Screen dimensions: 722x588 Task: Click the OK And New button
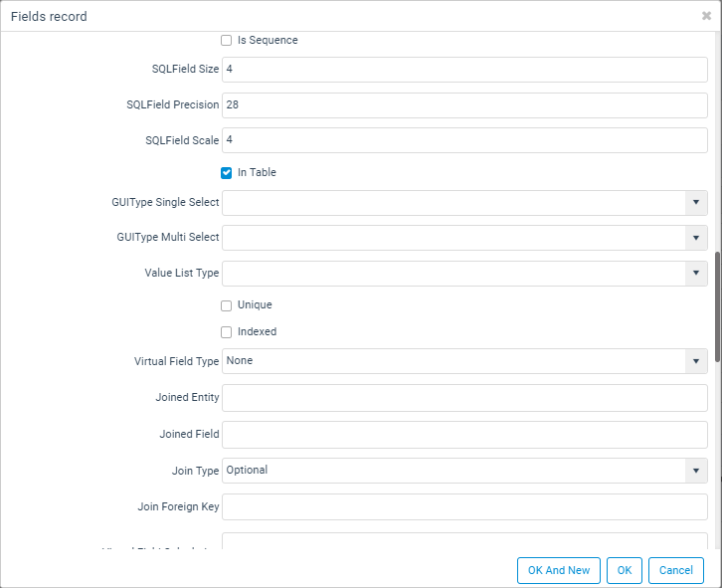click(559, 570)
